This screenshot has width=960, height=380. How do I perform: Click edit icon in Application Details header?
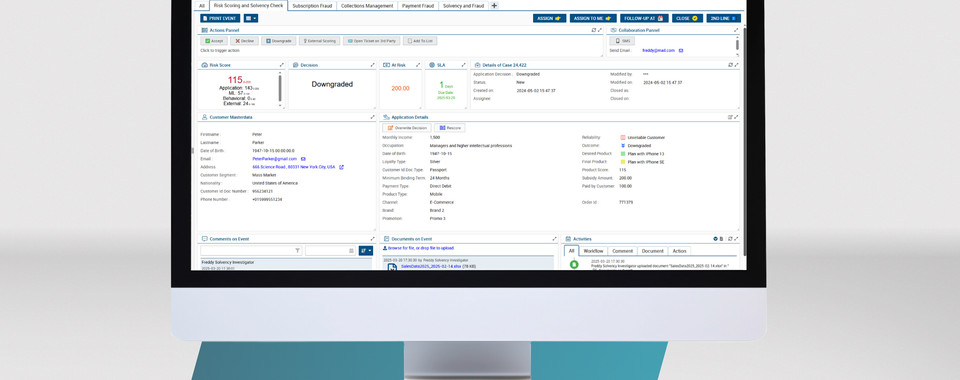[x=730, y=117]
